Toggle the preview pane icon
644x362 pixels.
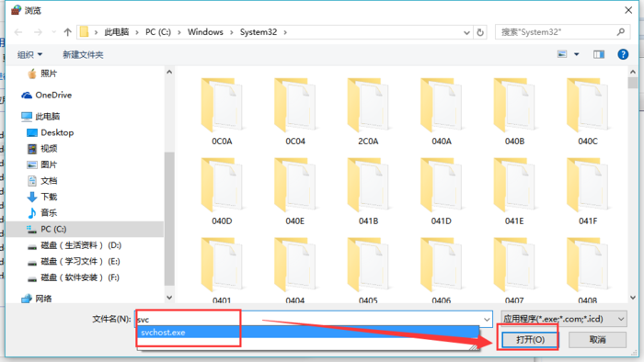pyautogui.click(x=598, y=54)
